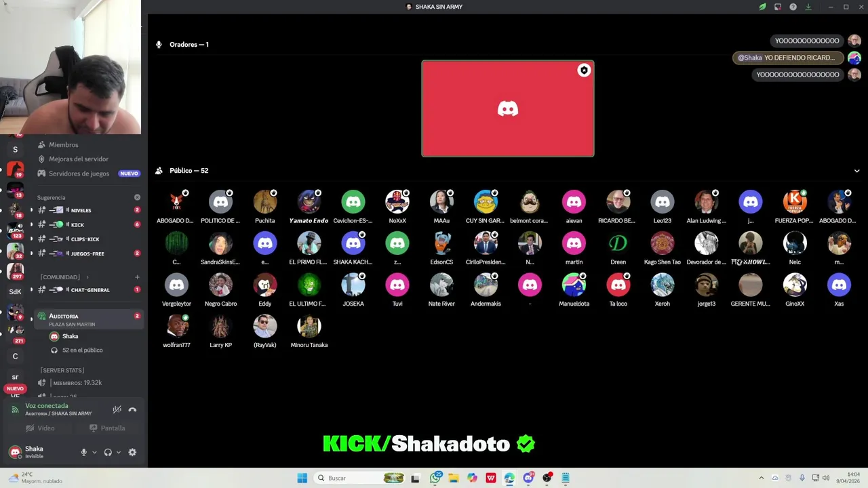Click the green download update icon
Screen dimensions: 868x488
pyautogui.click(x=808, y=7)
